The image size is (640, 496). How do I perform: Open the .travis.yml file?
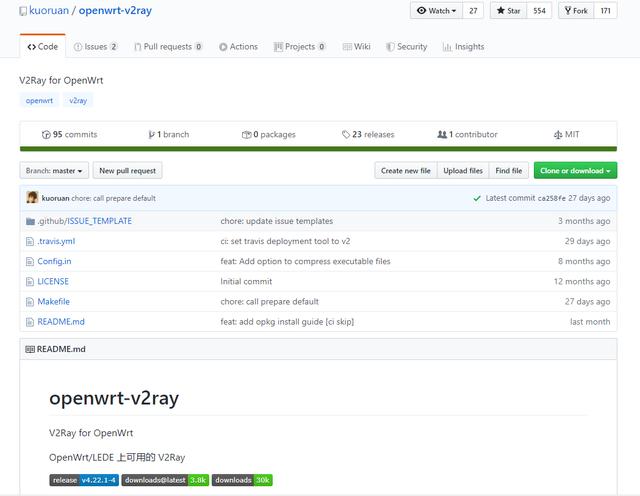[x=56, y=241]
